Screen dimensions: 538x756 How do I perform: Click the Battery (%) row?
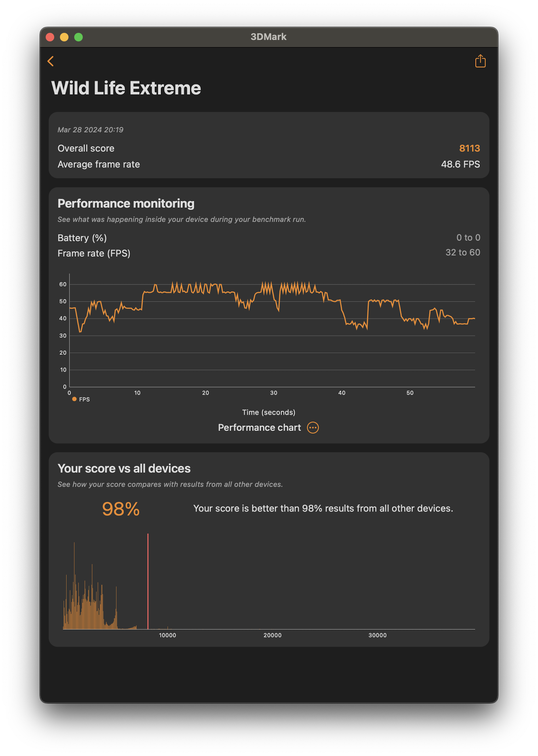coord(269,238)
